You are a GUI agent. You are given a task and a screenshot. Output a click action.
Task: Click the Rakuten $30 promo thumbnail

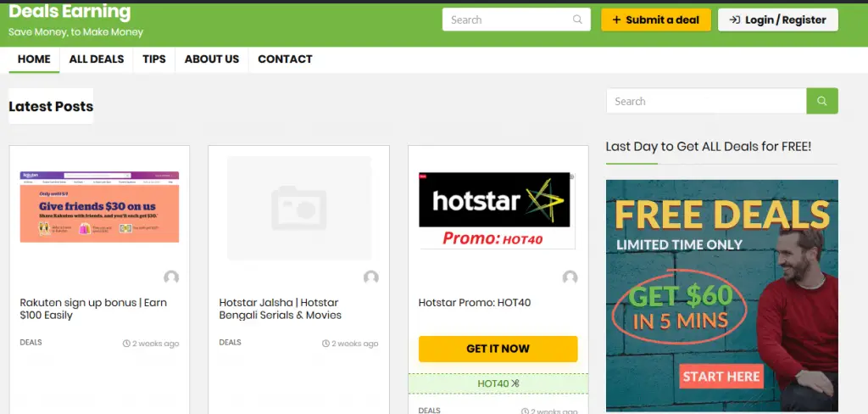100,207
